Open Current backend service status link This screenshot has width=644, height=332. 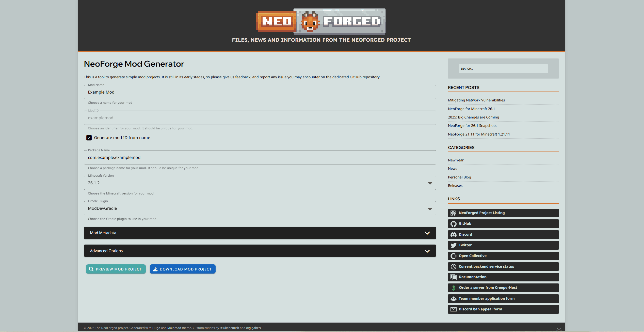click(503, 267)
